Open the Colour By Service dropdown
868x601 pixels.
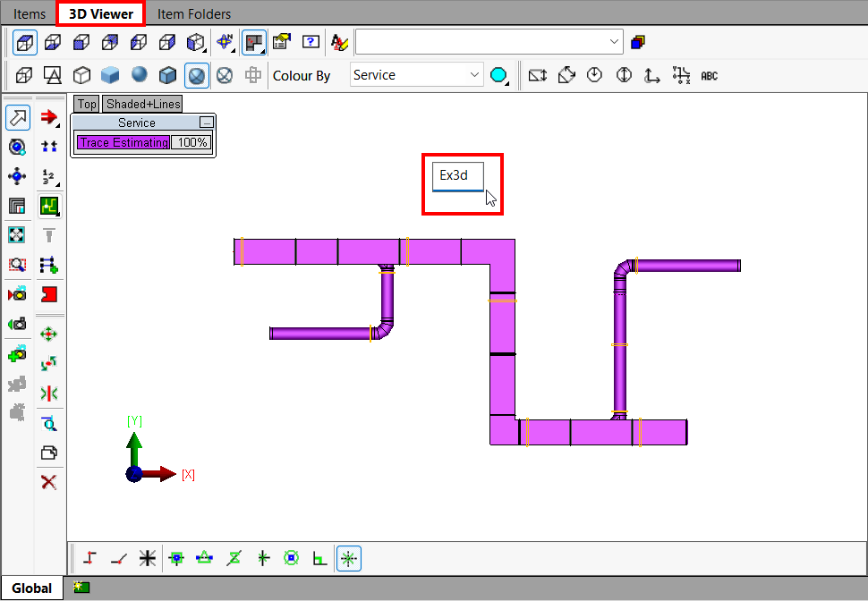click(416, 74)
